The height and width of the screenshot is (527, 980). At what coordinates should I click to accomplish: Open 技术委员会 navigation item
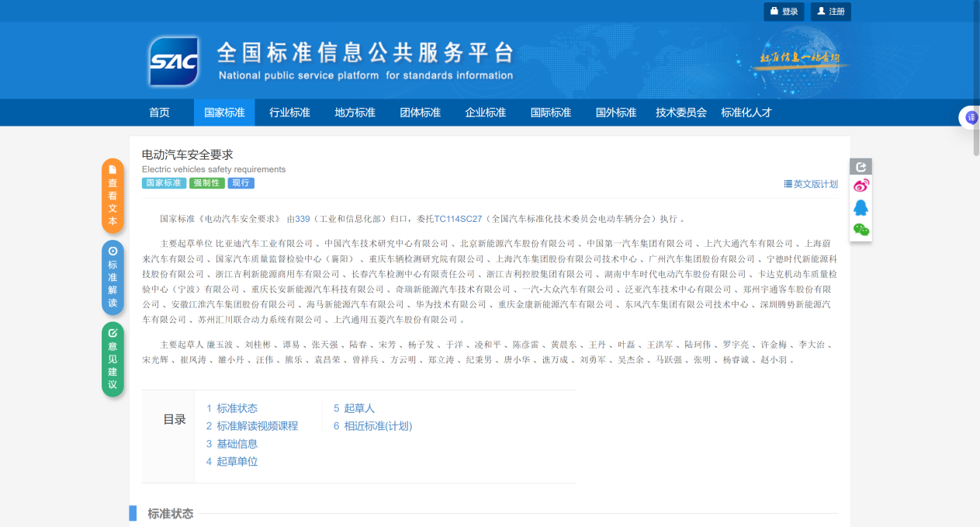tap(680, 113)
